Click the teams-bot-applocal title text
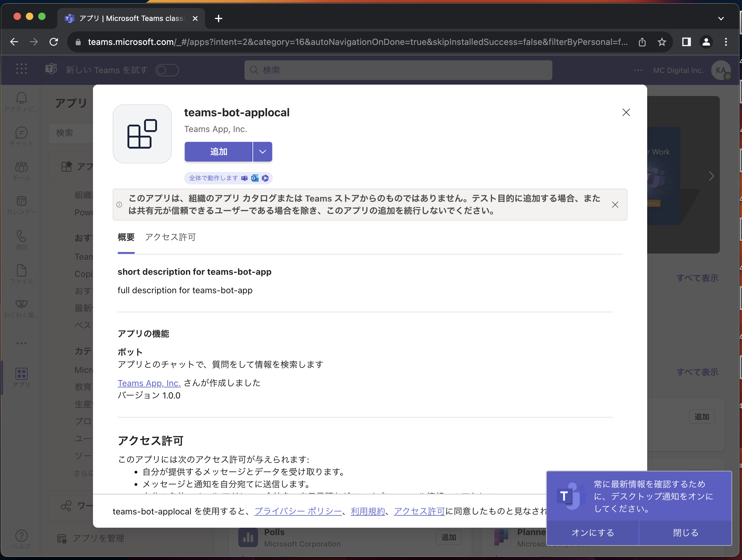 tap(236, 113)
